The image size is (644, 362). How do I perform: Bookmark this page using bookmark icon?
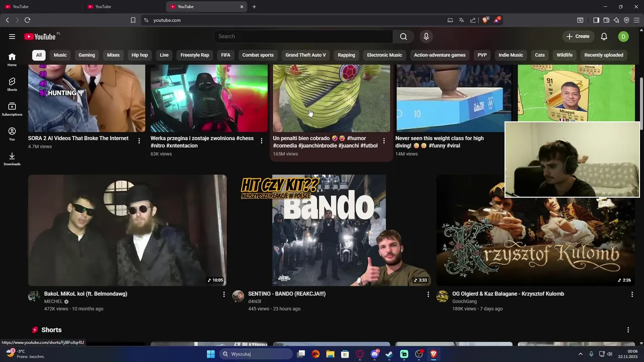point(133,20)
